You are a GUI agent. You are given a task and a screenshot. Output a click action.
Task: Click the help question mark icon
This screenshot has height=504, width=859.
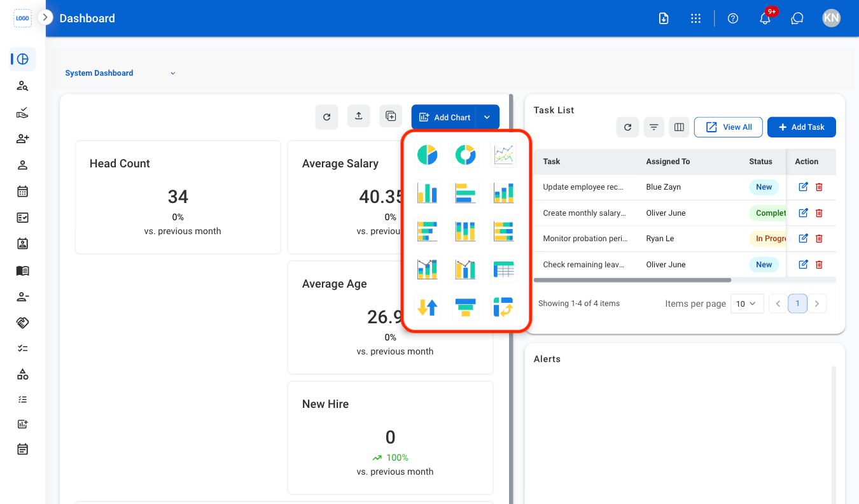coord(733,18)
